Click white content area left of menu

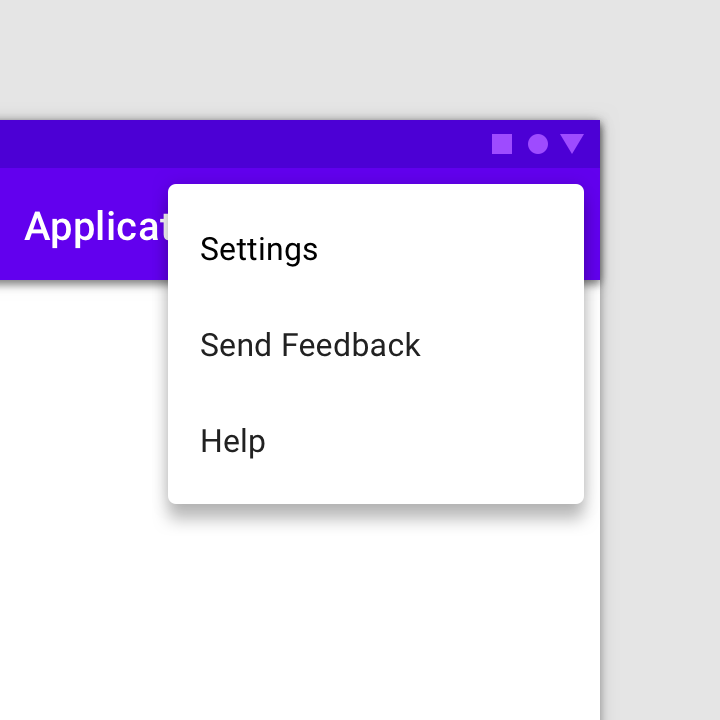pos(83,413)
